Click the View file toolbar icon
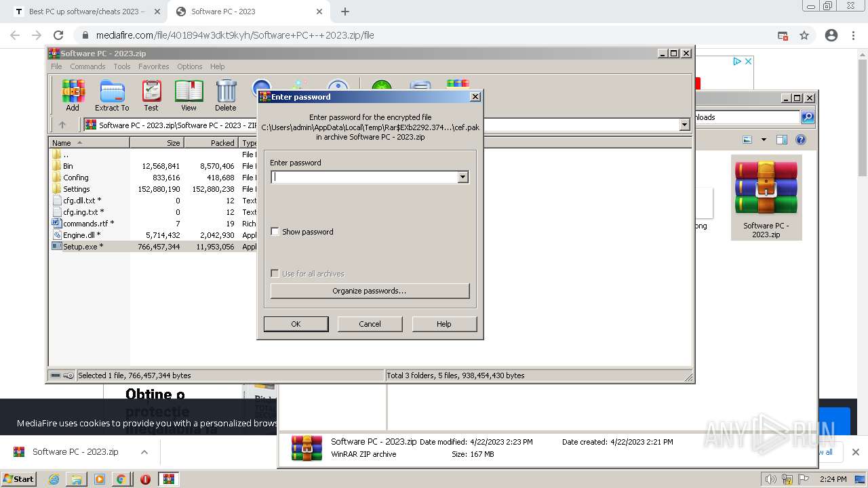 (189, 96)
